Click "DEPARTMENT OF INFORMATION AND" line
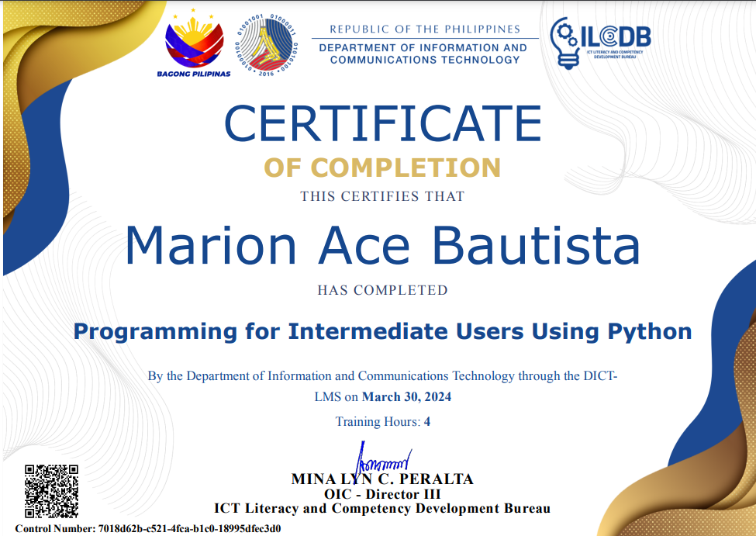 click(x=423, y=48)
